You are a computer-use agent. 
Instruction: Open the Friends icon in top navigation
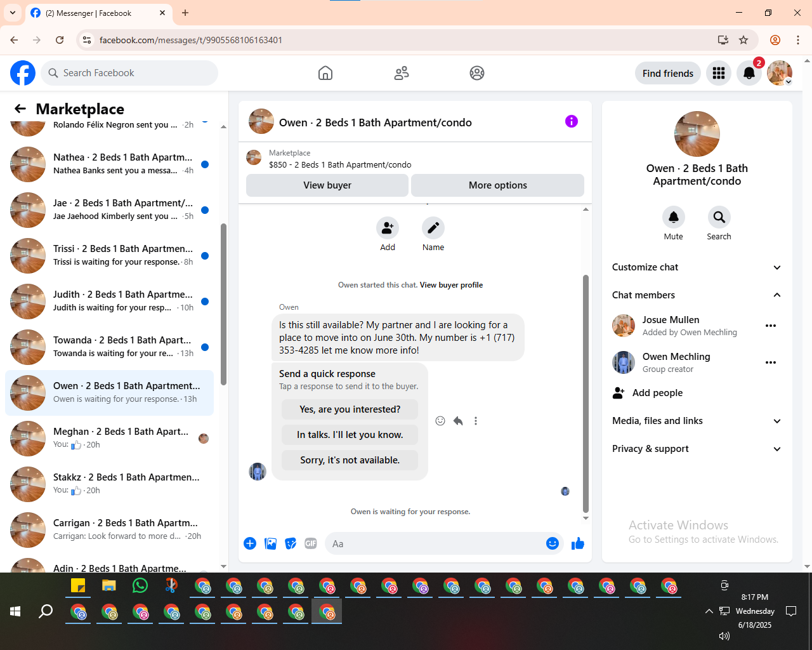coord(402,73)
